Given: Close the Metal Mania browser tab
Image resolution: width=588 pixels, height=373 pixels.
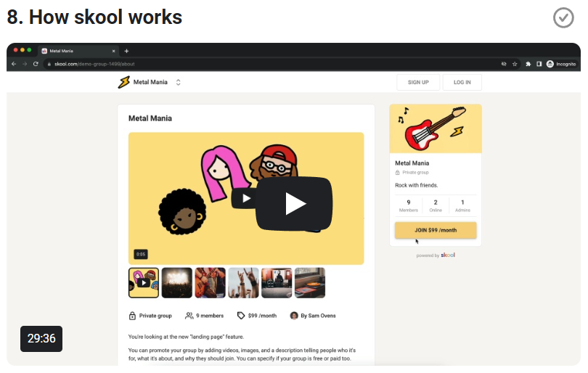Looking at the screenshot, I should pos(114,51).
